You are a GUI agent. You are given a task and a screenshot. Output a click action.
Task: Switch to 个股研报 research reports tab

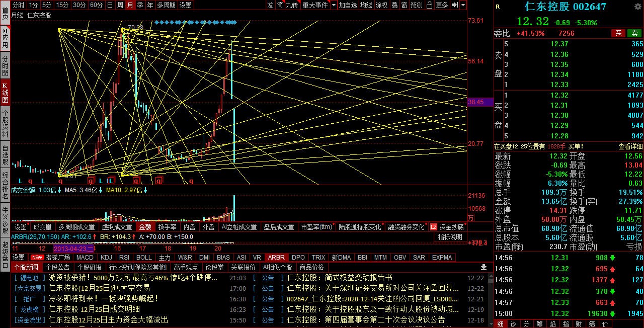click(89, 267)
